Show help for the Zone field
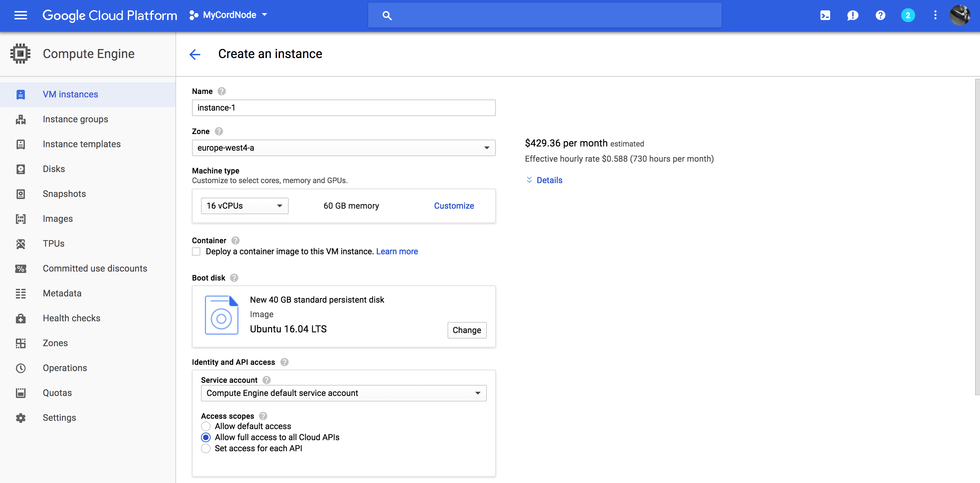 click(x=219, y=131)
